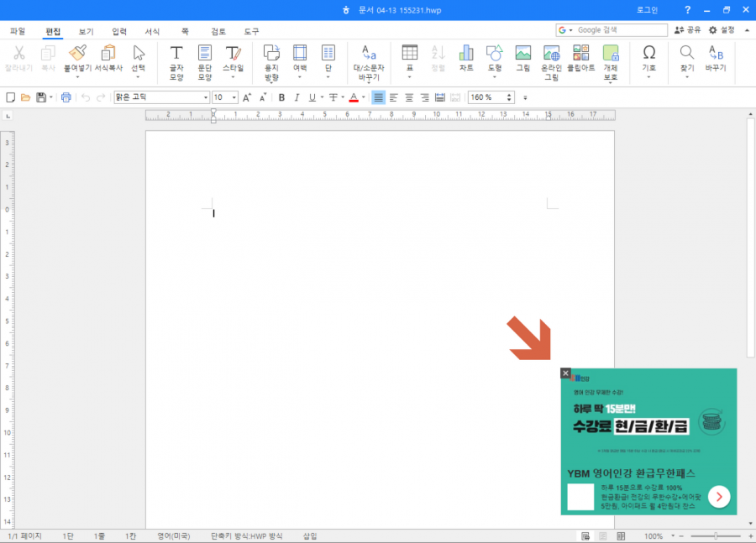The height and width of the screenshot is (543, 756).
Task: Open the File (파일) menu
Action: point(18,31)
